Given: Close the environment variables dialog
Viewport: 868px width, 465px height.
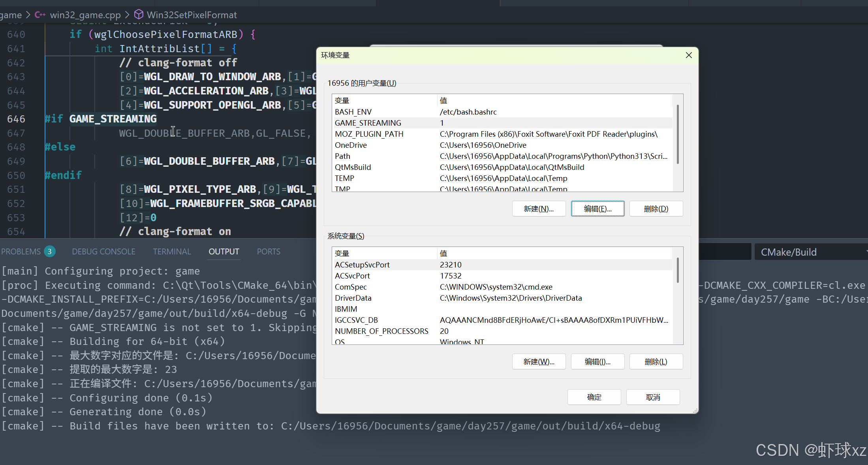Looking at the screenshot, I should (689, 55).
